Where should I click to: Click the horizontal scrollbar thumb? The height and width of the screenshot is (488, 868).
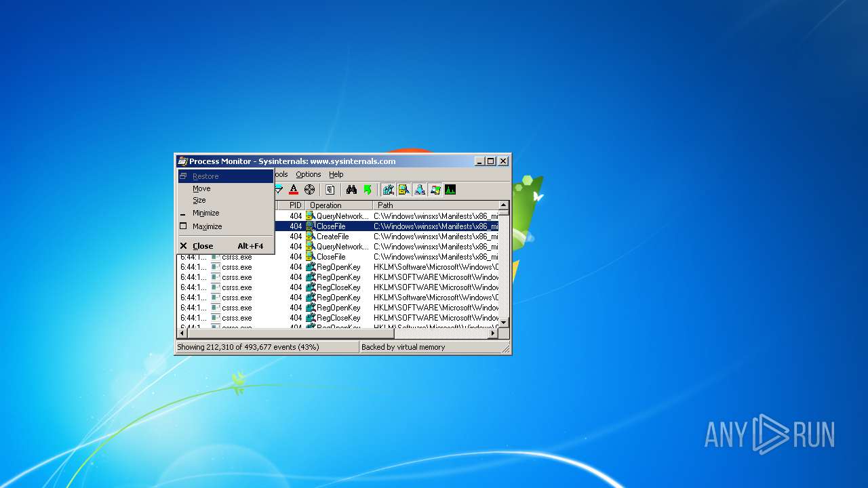290,333
